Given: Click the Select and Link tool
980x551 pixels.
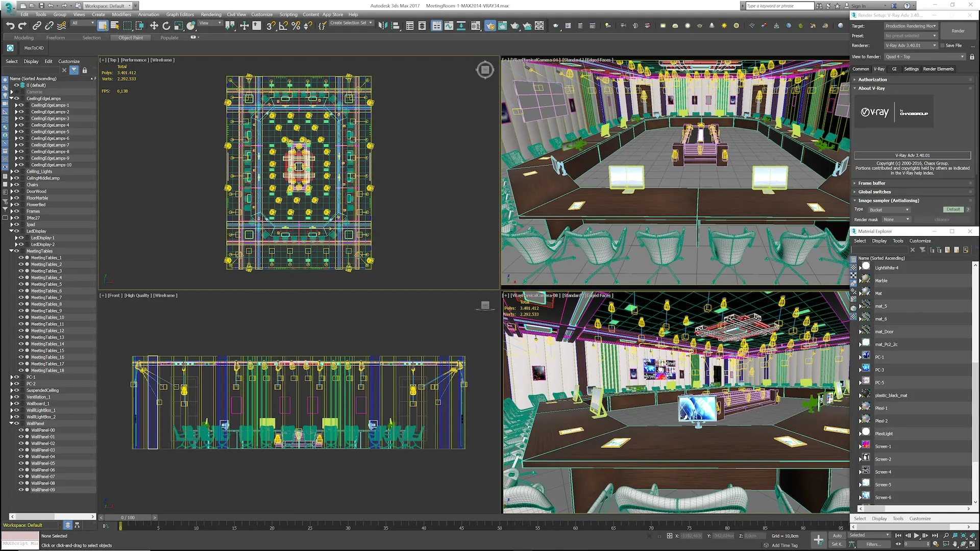Looking at the screenshot, I should pyautogui.click(x=37, y=26).
